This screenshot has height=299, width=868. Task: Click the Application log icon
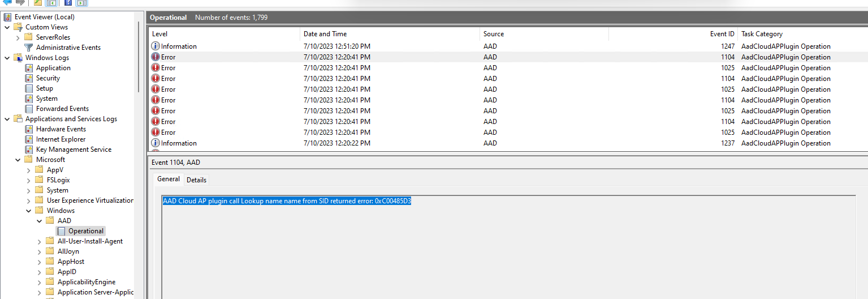pos(29,68)
